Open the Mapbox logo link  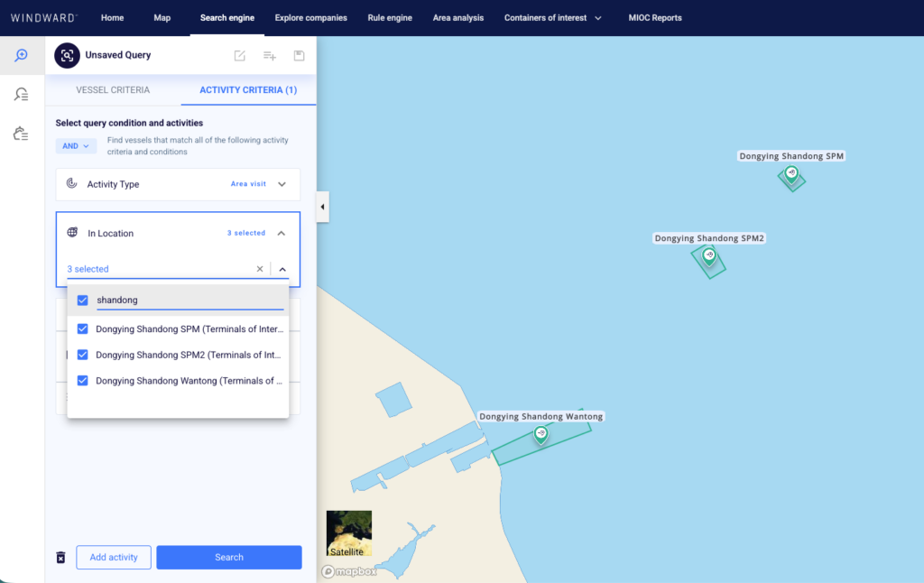[349, 571]
